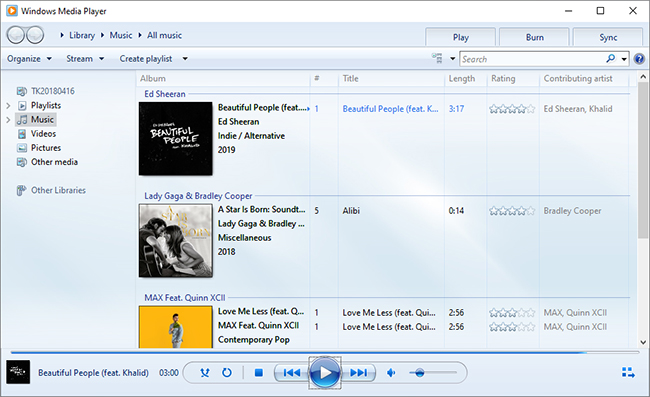Open the Help question mark icon
Viewport: 650px width, 397px height.
tap(639, 59)
